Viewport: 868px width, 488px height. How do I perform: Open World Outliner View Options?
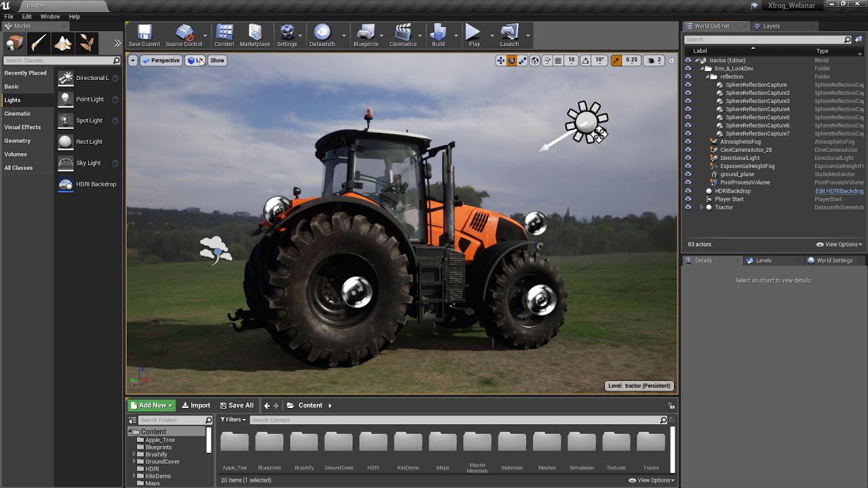coord(840,244)
